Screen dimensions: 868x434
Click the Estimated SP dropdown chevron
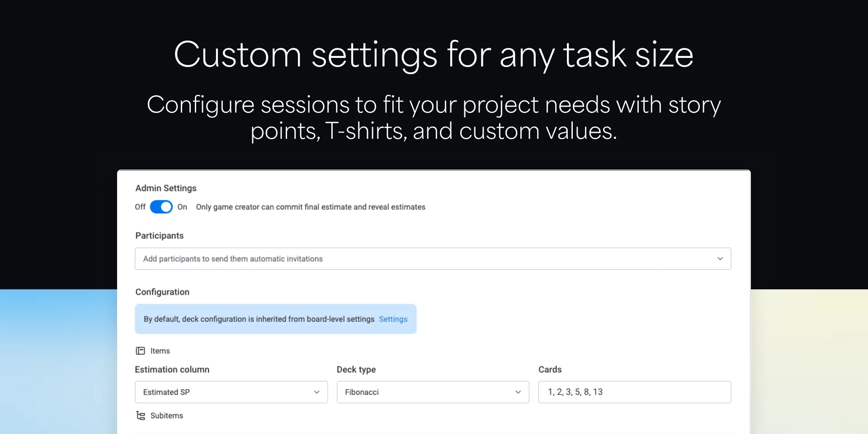[x=317, y=392]
